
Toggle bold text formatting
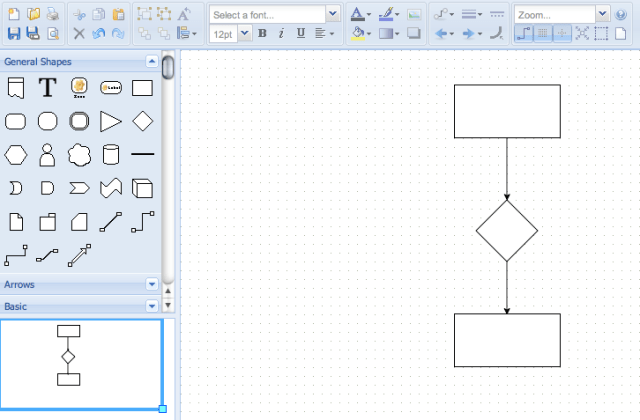[x=262, y=33]
